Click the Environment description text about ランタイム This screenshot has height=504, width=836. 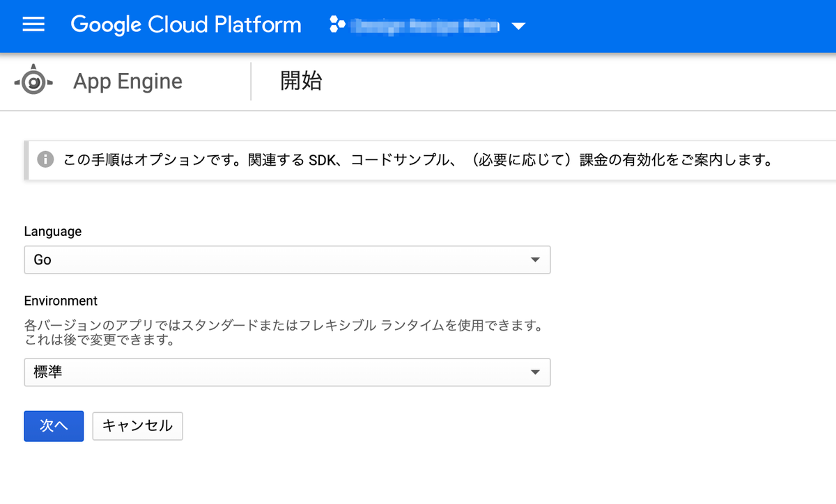click(x=283, y=333)
